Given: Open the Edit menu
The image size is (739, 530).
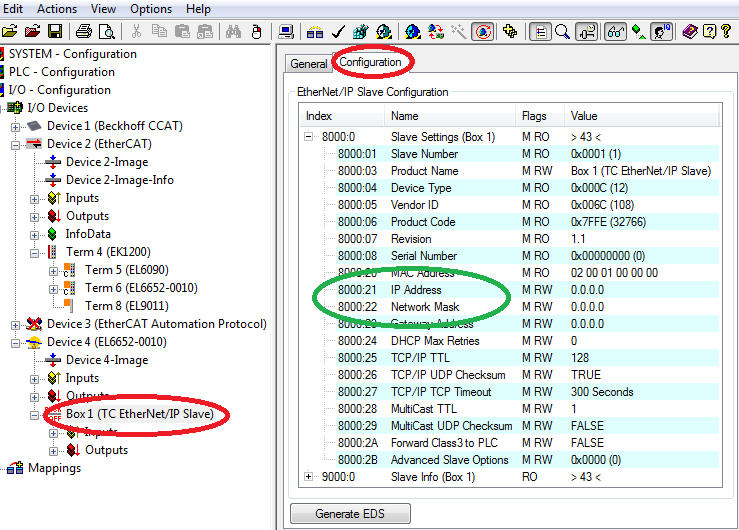Looking at the screenshot, I should pos(13,9).
